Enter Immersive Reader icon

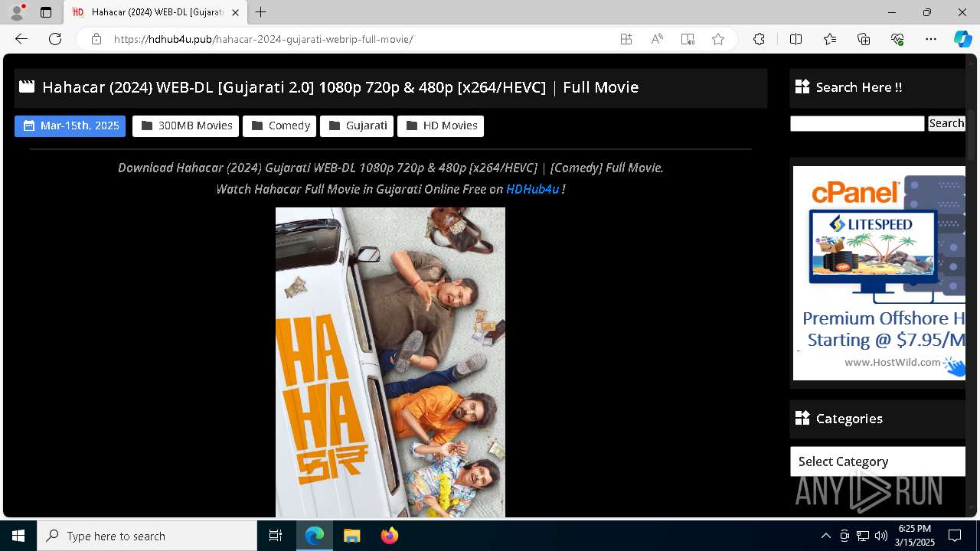(688, 39)
